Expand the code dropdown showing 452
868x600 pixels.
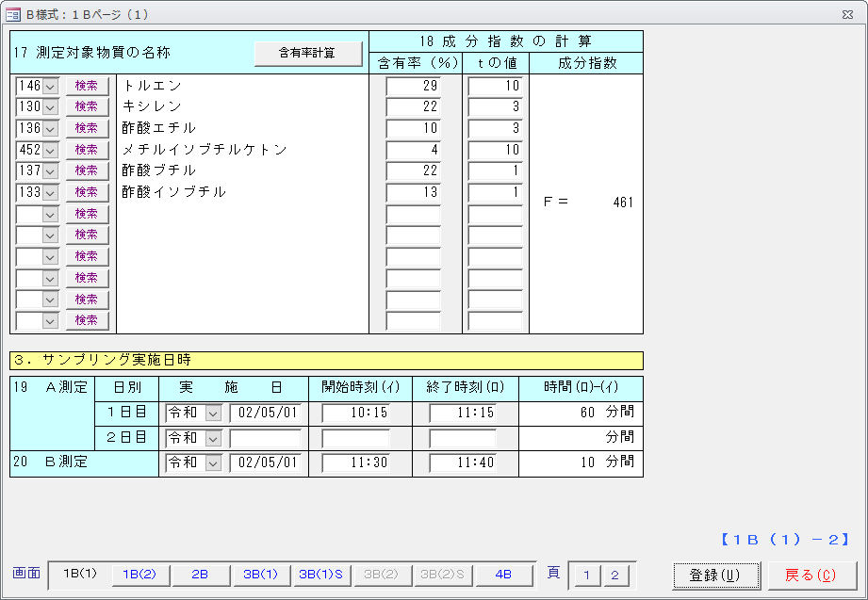pyautogui.click(x=51, y=150)
